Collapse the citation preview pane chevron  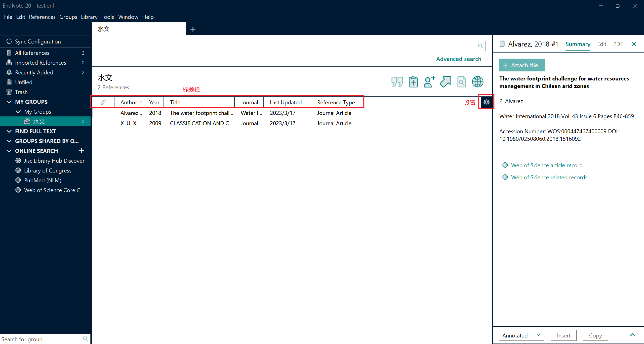[633, 335]
